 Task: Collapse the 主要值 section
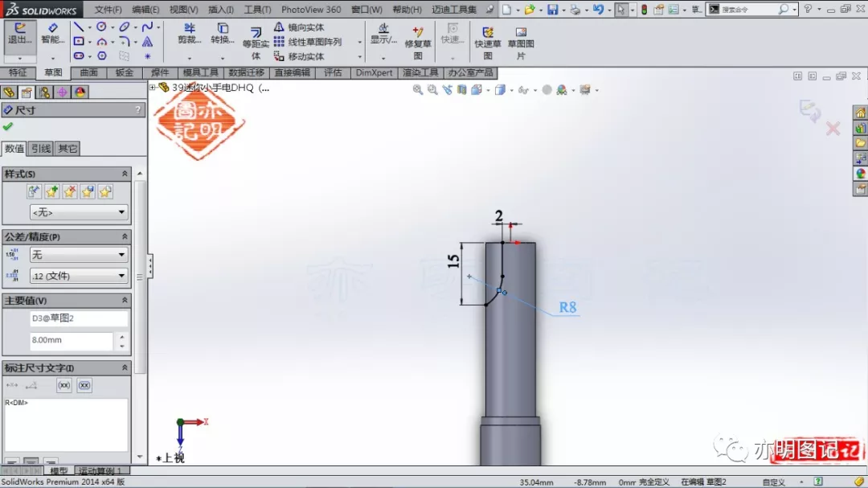[125, 300]
